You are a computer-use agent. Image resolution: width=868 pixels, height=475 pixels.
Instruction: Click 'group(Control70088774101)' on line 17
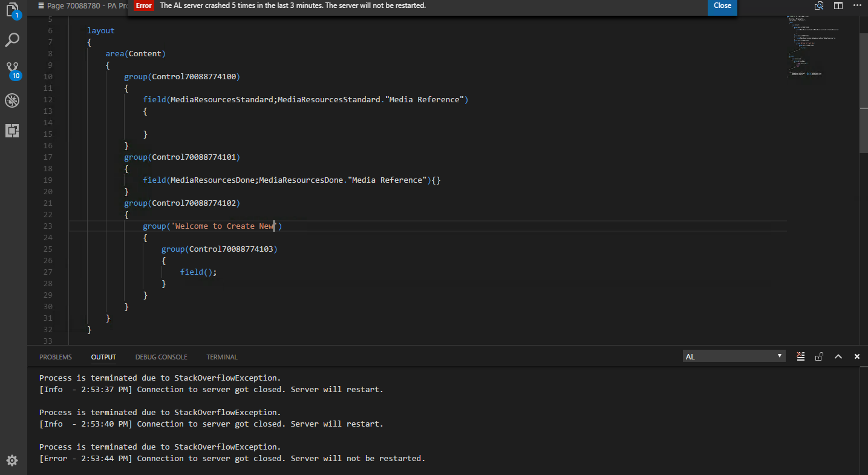[x=183, y=157]
